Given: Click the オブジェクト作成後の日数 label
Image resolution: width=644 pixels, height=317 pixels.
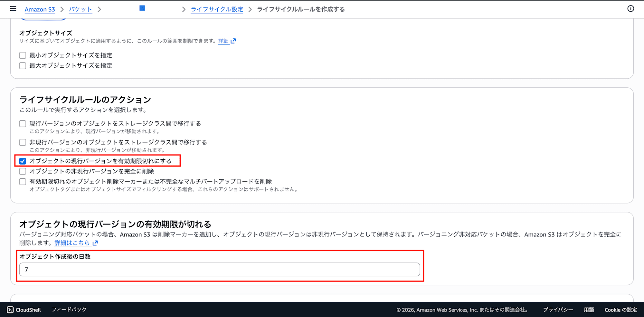Looking at the screenshot, I should coord(55,257).
